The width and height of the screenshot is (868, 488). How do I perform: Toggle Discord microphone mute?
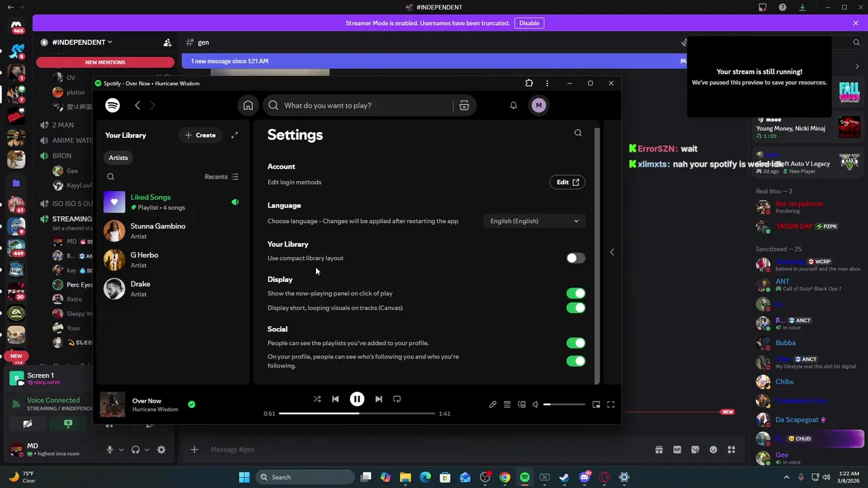pos(110,449)
